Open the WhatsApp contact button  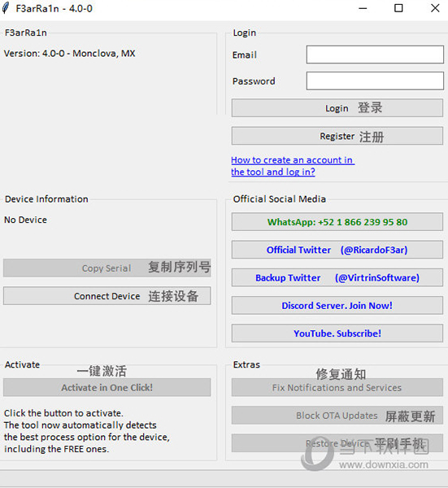[337, 222]
